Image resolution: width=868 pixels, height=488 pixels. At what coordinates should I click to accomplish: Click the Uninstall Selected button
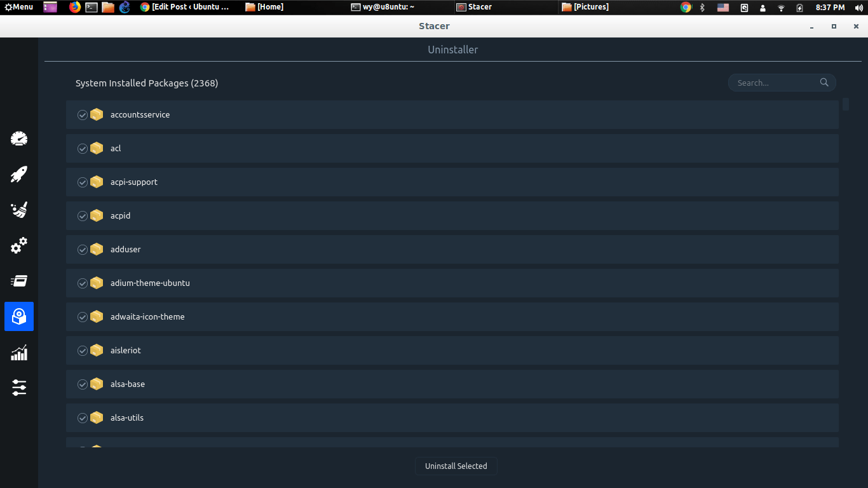click(x=456, y=466)
